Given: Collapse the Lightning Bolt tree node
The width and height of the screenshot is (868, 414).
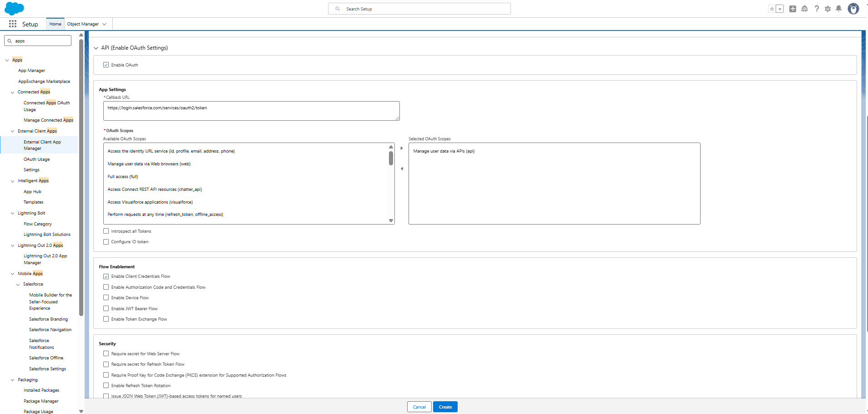Looking at the screenshot, I should [12, 213].
